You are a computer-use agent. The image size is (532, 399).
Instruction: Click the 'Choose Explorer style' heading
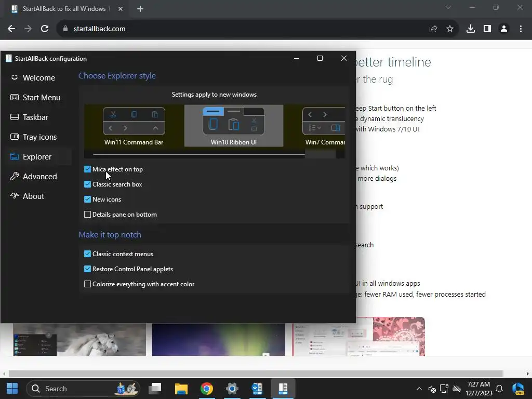117,76
